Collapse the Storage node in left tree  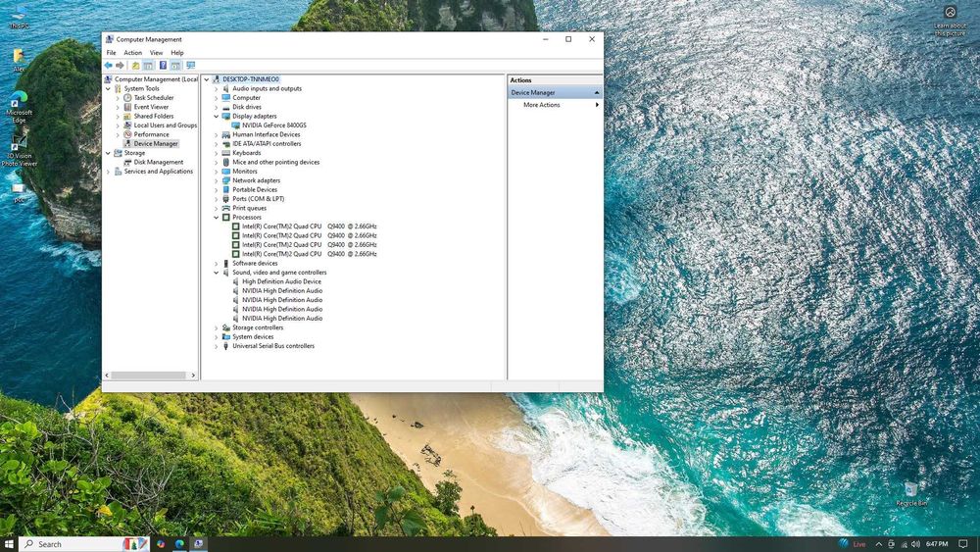[108, 153]
